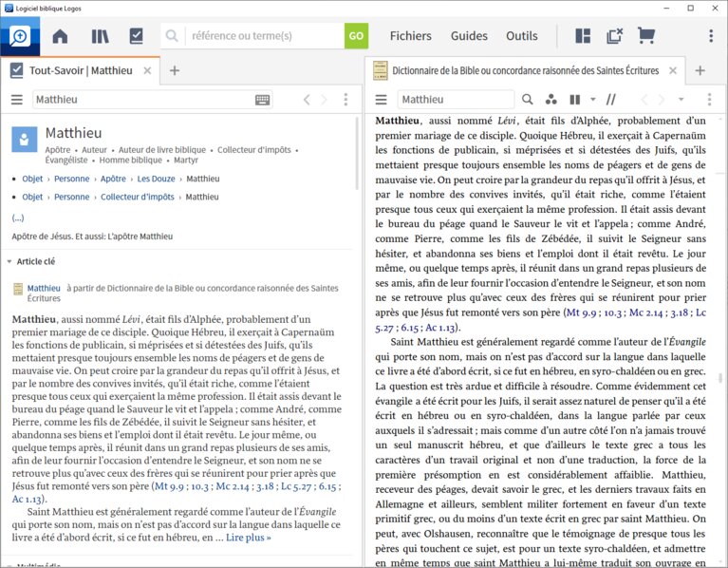Click the dictionary panel scrollbar marker
The width and height of the screenshot is (728, 568).
click(720, 378)
